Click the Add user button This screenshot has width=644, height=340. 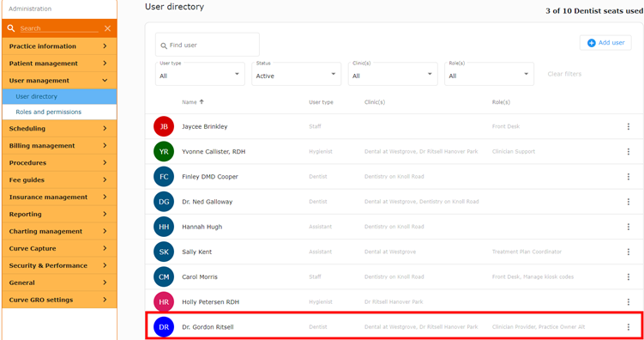[605, 43]
